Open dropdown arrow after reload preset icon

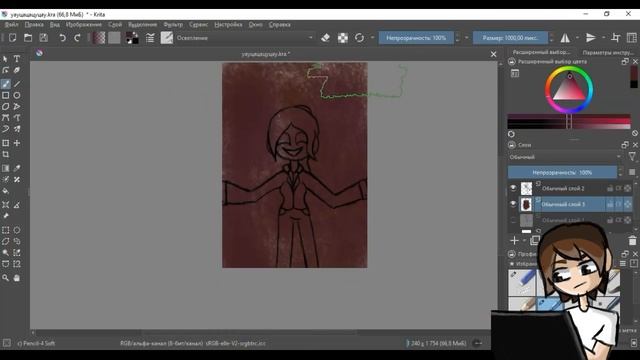pyautogui.click(x=372, y=38)
